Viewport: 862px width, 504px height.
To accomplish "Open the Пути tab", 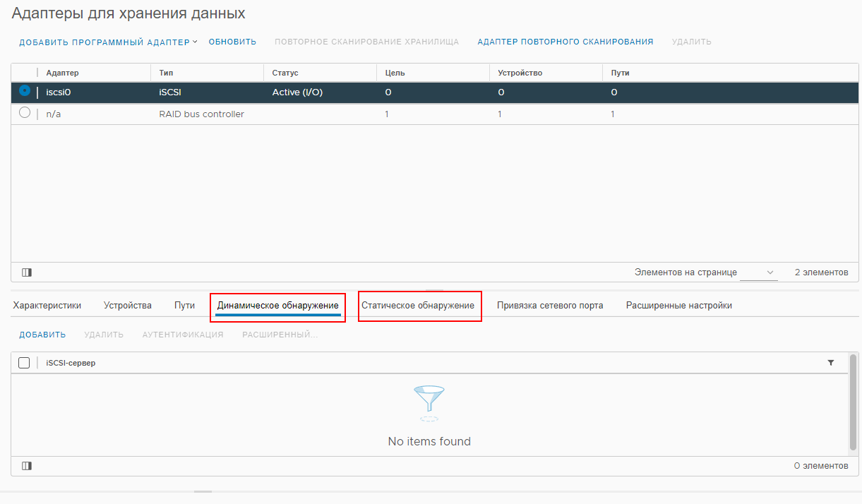I will pos(185,306).
